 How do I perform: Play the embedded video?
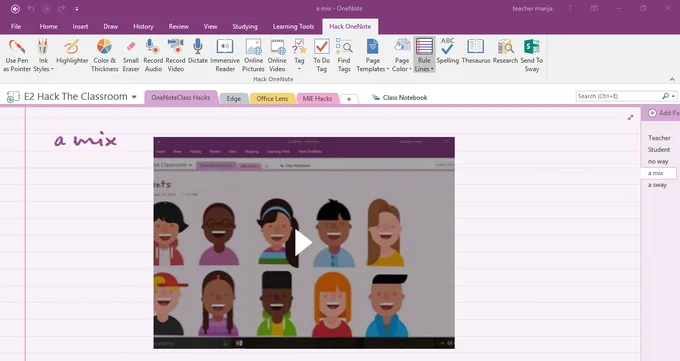pyautogui.click(x=303, y=243)
